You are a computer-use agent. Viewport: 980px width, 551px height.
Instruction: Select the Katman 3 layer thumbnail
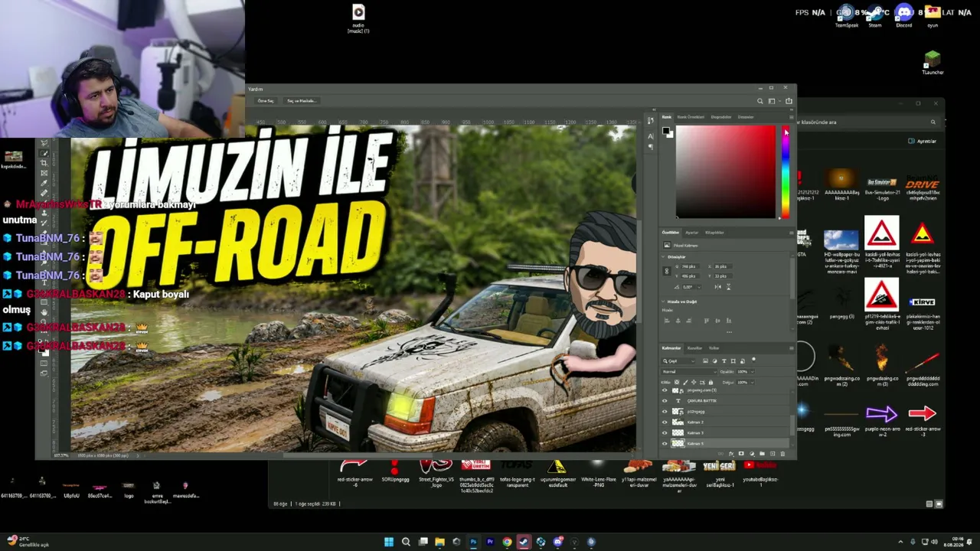678,433
